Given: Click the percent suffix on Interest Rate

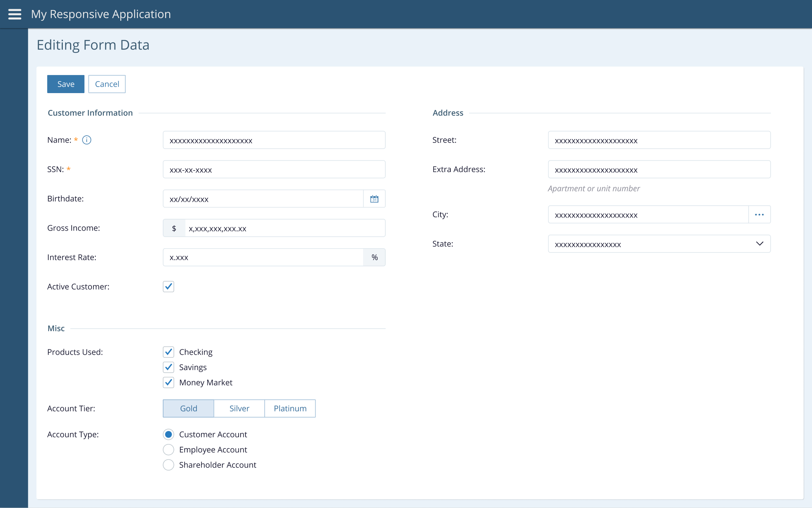Looking at the screenshot, I should [374, 257].
